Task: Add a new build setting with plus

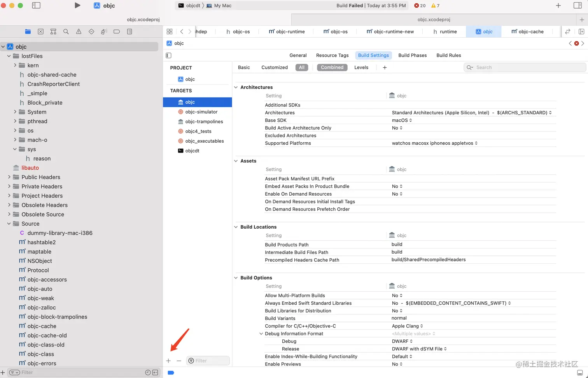Action: (385, 67)
